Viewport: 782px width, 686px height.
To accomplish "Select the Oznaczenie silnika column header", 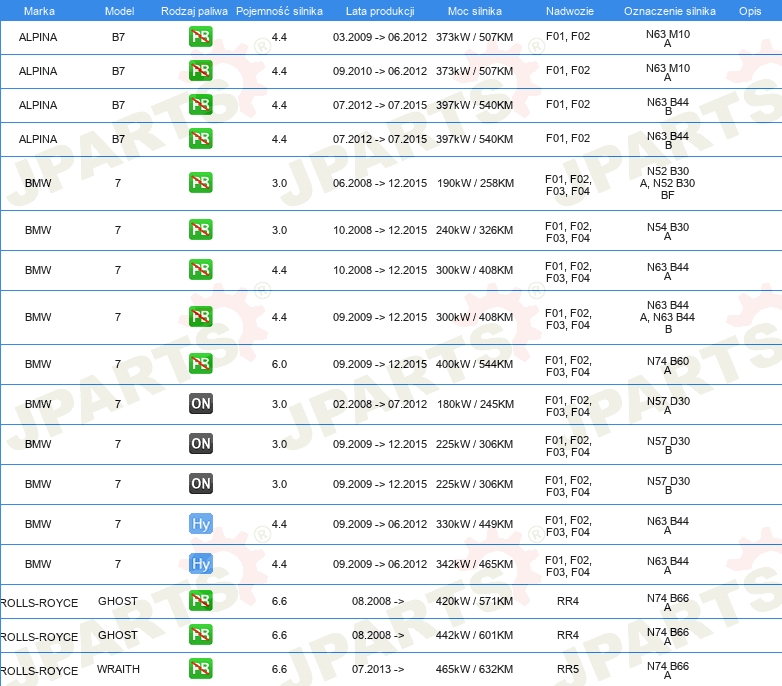I will pyautogui.click(x=667, y=10).
